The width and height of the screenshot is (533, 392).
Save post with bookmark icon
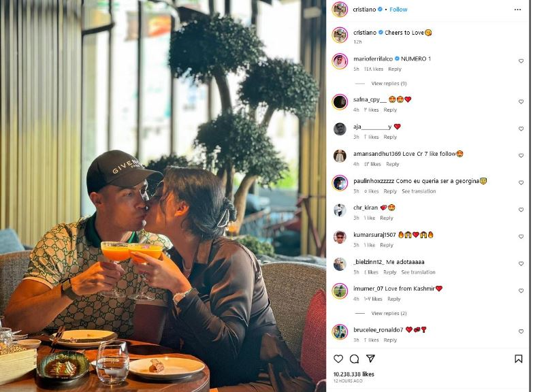pyautogui.click(x=519, y=359)
